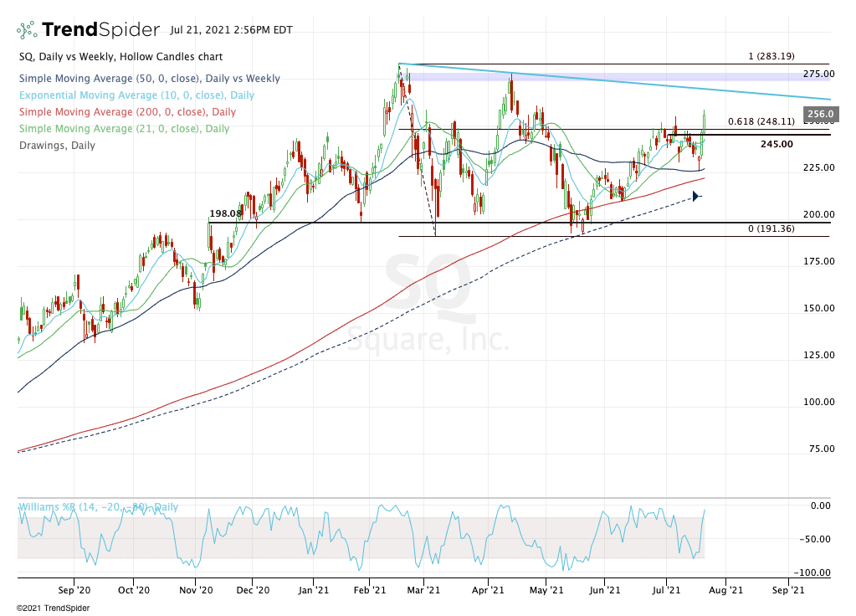Image resolution: width=856 pixels, height=616 pixels.
Task: Click the '0.618 (248.11)' Fibonacci label
Action: click(x=761, y=121)
